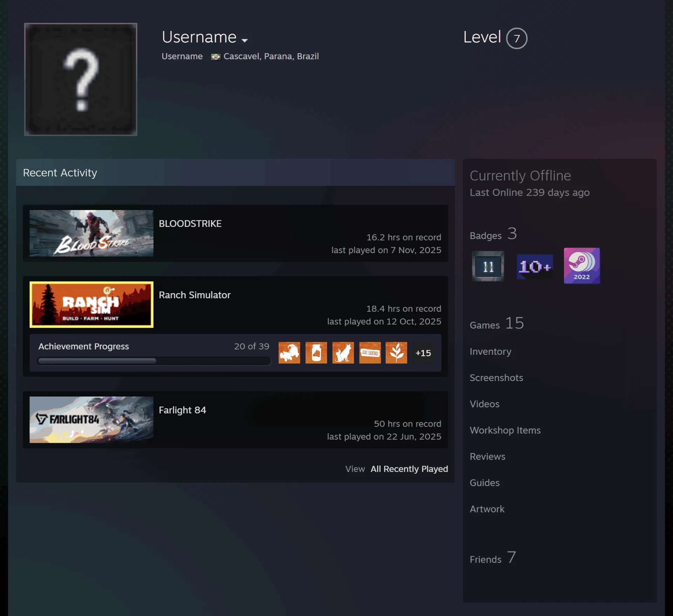Open the Games 15 link
The width and height of the screenshot is (673, 616).
click(497, 323)
